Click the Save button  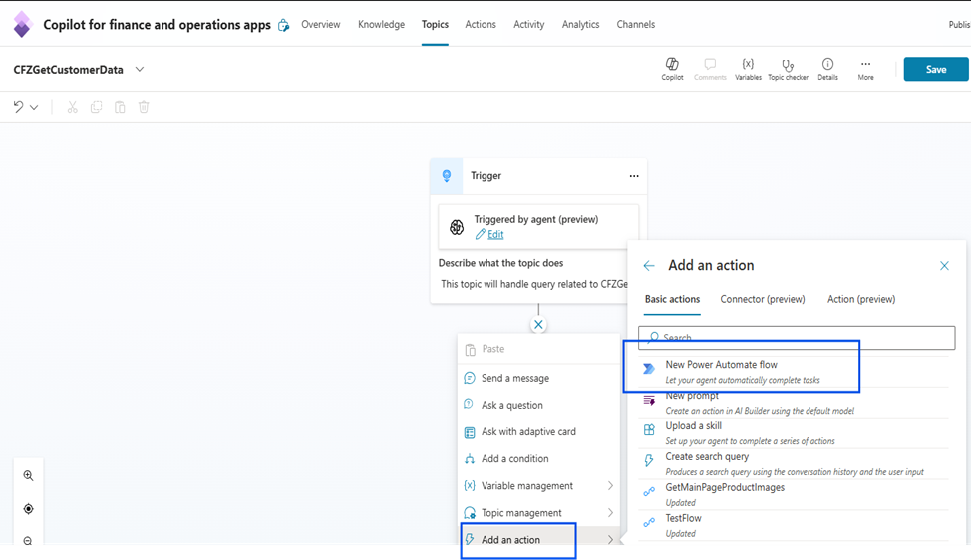[x=936, y=70]
